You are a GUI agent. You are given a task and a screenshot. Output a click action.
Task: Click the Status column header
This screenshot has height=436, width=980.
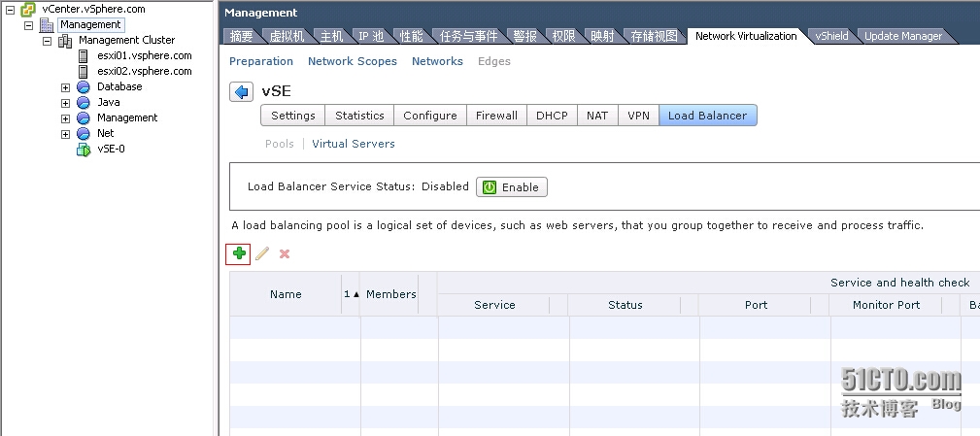[x=625, y=305]
